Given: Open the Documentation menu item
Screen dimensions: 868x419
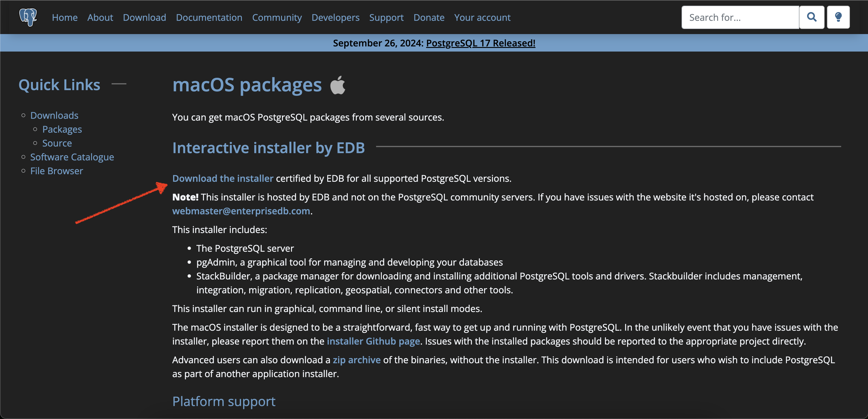Looking at the screenshot, I should (209, 17).
